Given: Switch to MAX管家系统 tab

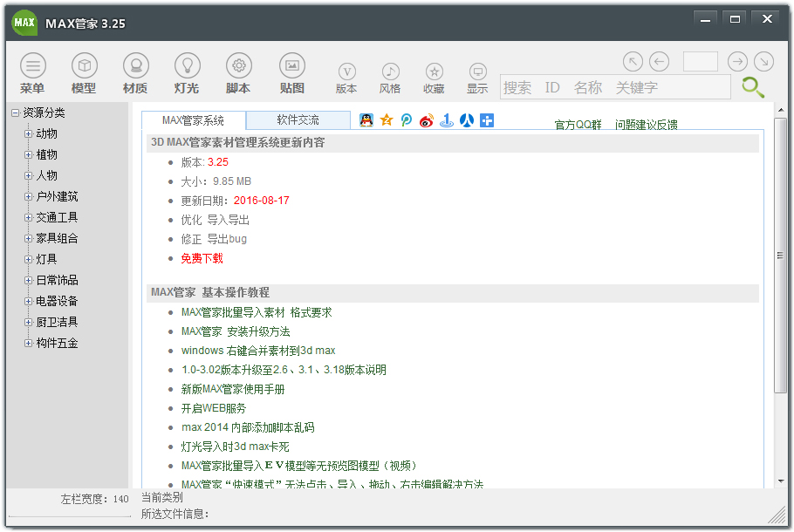Looking at the screenshot, I should pos(194,120).
